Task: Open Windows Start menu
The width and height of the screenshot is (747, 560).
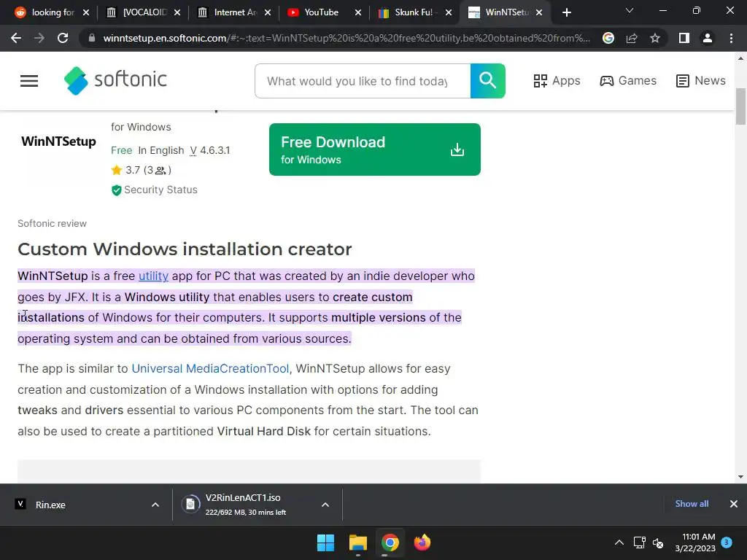Action: (326, 542)
